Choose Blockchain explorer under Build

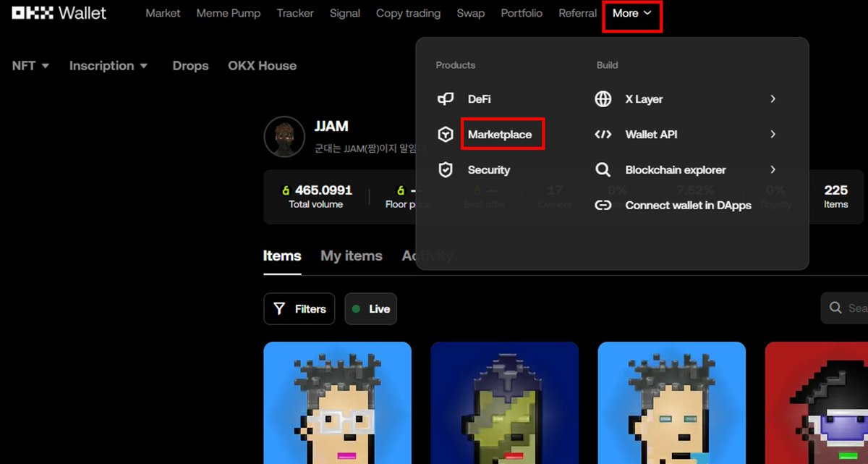676,170
